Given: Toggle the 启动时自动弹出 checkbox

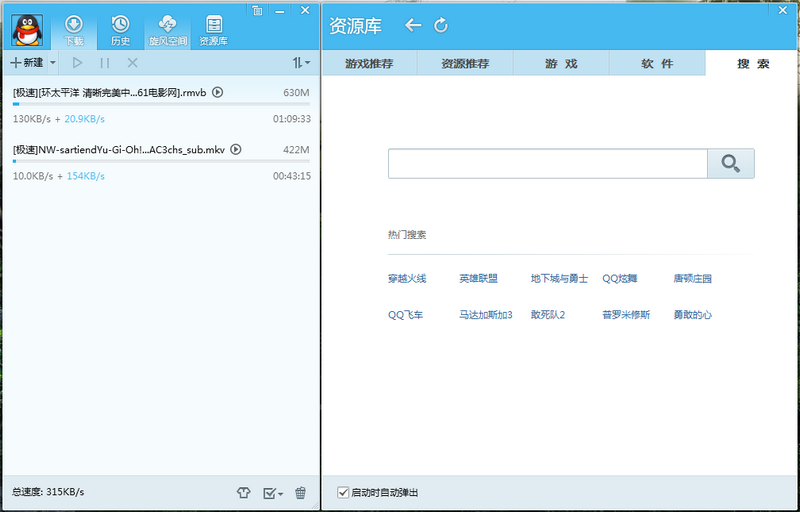Looking at the screenshot, I should [344, 493].
